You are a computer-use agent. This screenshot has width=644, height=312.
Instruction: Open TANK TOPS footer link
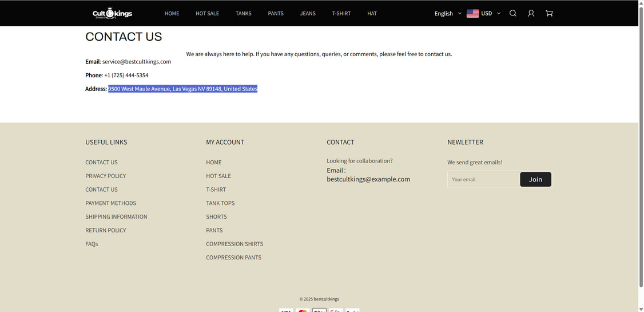coord(221,203)
